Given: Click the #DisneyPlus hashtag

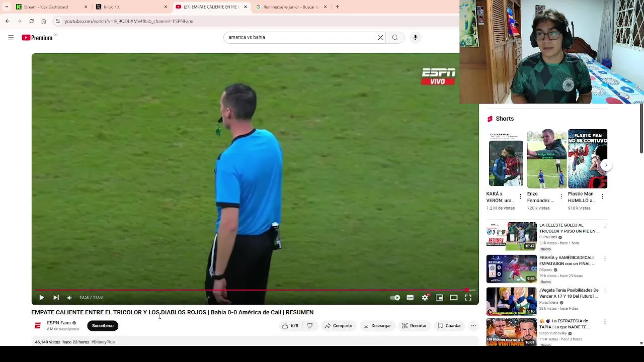Looking at the screenshot, I should coord(103,342).
